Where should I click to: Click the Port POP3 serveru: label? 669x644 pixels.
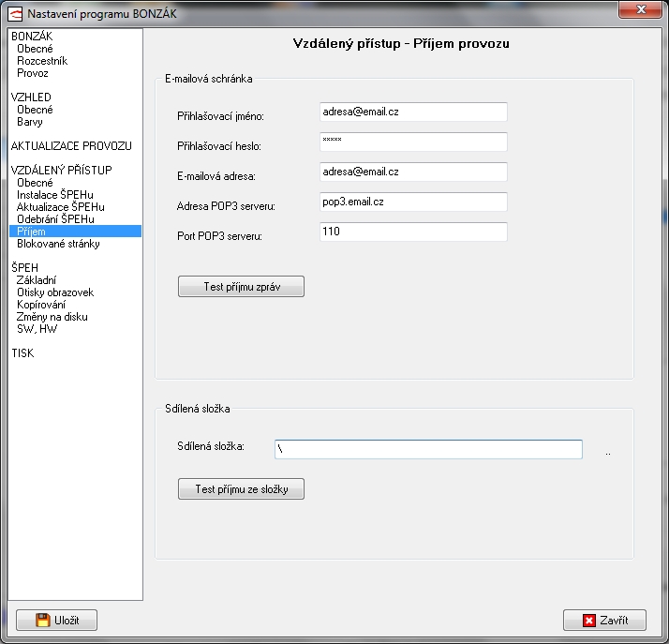pyautogui.click(x=220, y=236)
